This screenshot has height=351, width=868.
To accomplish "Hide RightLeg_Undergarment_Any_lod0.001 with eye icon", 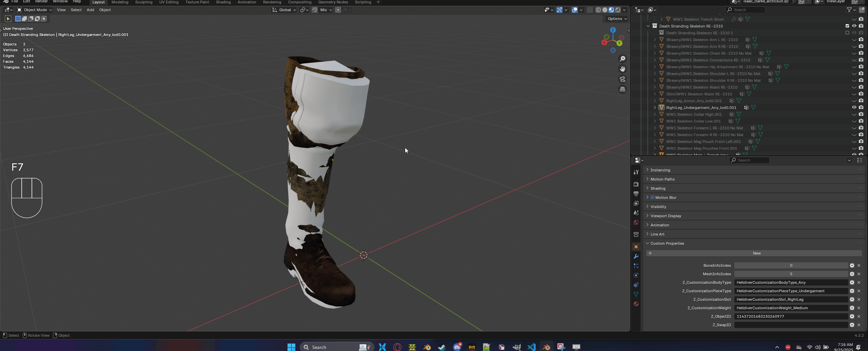I will [x=854, y=108].
